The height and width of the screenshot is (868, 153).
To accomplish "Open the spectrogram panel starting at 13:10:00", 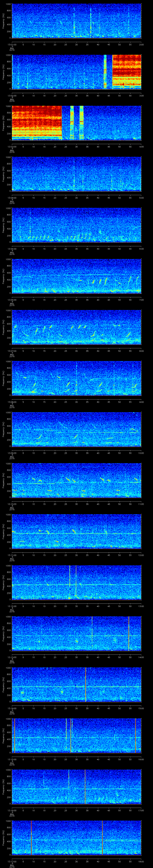I will [x=77, y=481].
